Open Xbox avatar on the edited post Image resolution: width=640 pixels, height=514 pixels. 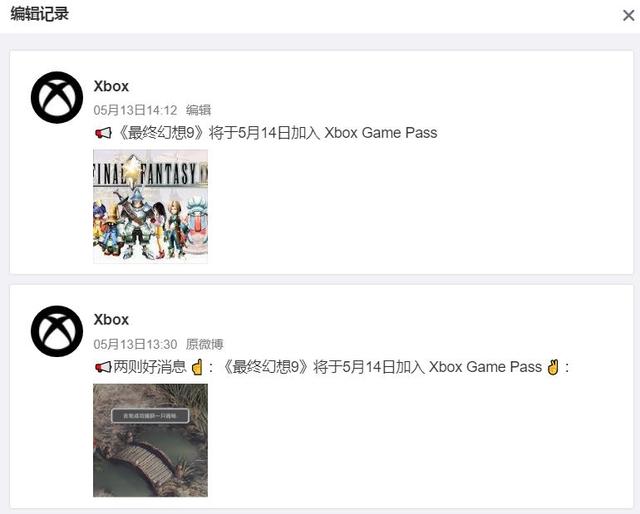pos(57,98)
